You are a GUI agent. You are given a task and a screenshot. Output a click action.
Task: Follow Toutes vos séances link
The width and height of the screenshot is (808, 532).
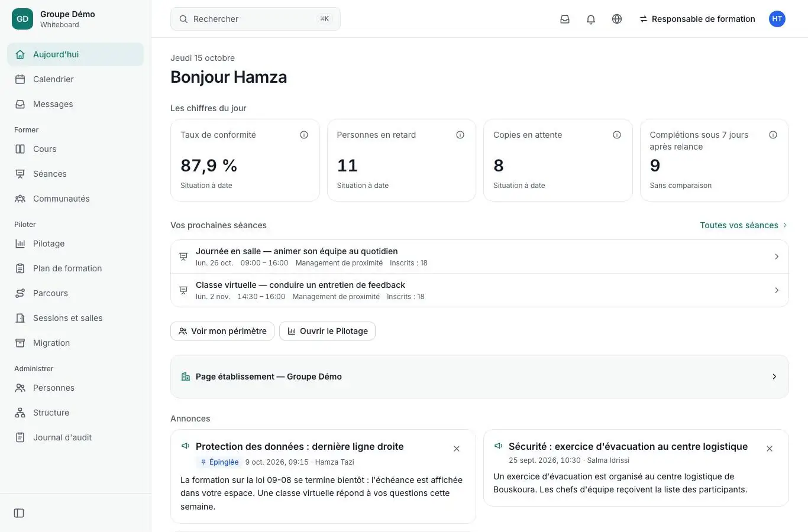pos(744,225)
